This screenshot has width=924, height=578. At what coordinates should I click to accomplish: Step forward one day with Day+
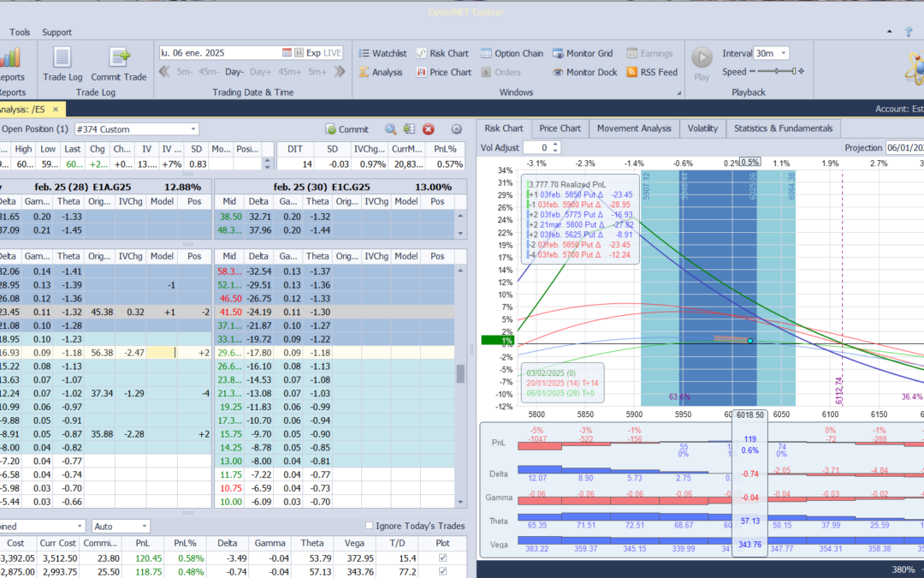[260, 72]
